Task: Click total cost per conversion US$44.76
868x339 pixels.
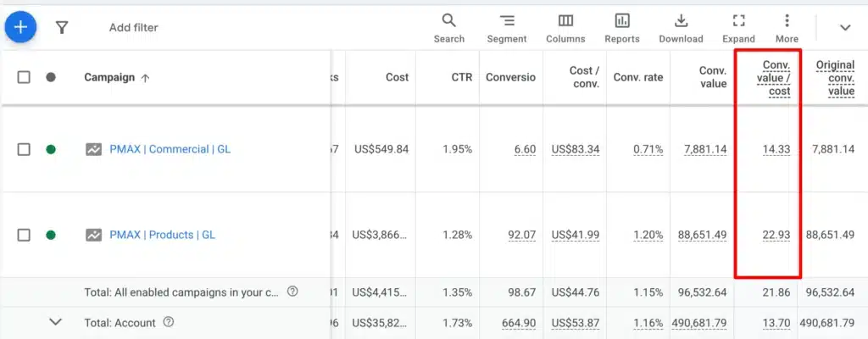Action: click(576, 292)
